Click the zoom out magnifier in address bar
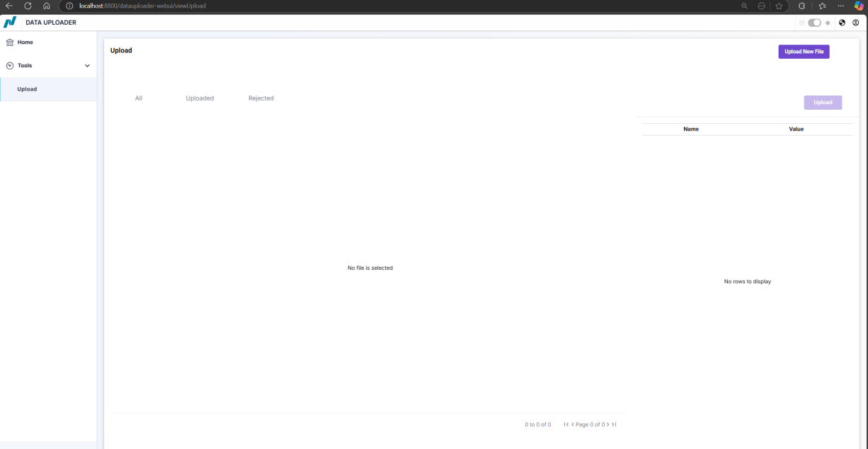This screenshot has width=868, height=449. (744, 6)
